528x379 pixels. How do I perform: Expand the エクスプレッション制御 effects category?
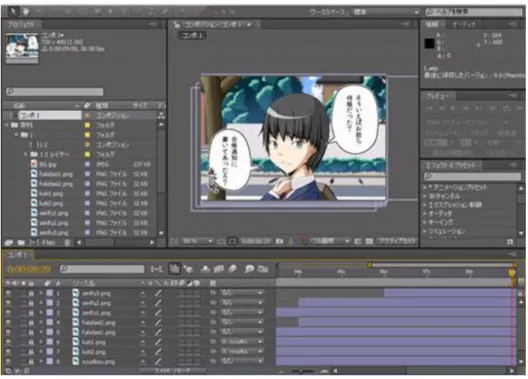(425, 205)
